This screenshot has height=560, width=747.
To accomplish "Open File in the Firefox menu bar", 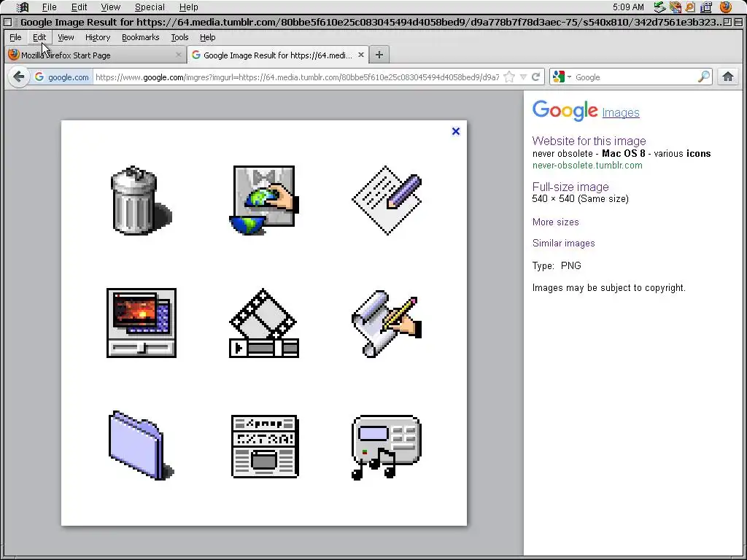I will [x=15, y=37].
